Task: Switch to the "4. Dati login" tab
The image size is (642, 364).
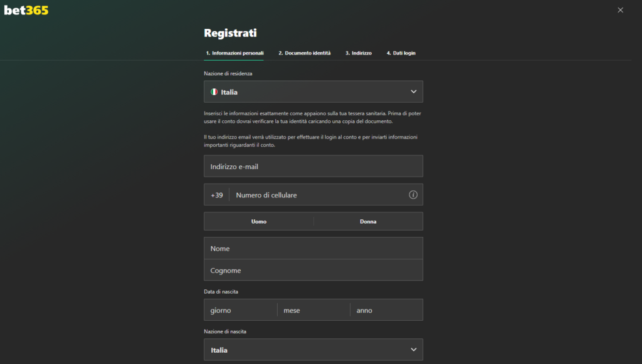Action: tap(401, 53)
